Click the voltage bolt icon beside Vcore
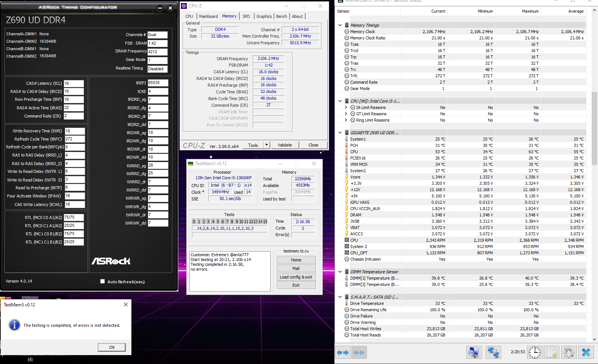Screen dimensions: 598x364 (347, 177)
